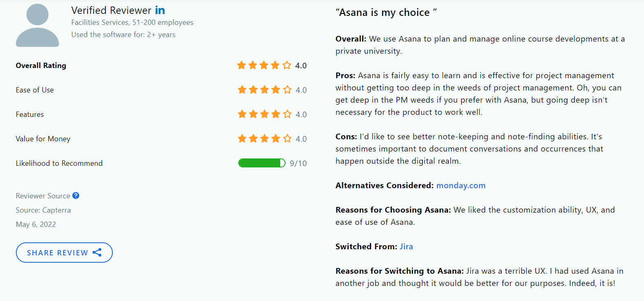Screen dimensions: 644x301
Task: Select the empty star in Features rating
Action: pyautogui.click(x=287, y=114)
